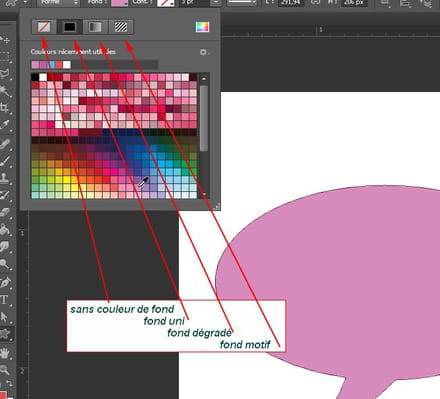This screenshot has width=440, height=399.
Task: Select the Smudge tool
Action: 5,247
